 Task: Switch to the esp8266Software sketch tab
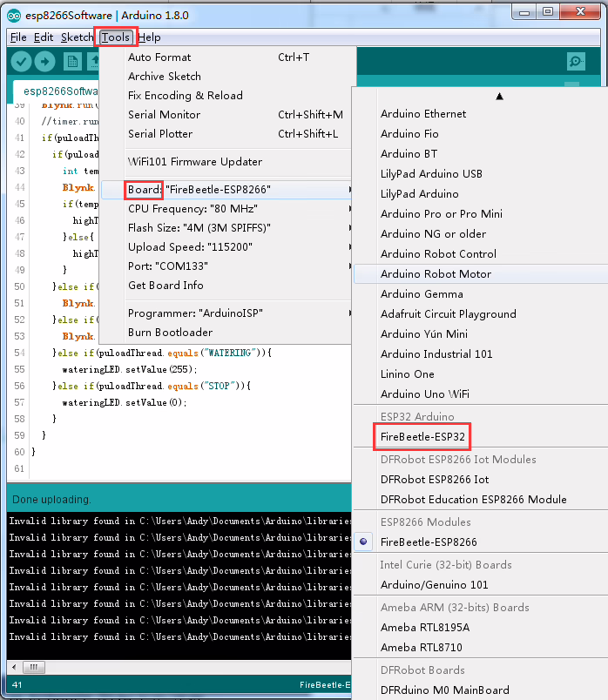click(57, 91)
